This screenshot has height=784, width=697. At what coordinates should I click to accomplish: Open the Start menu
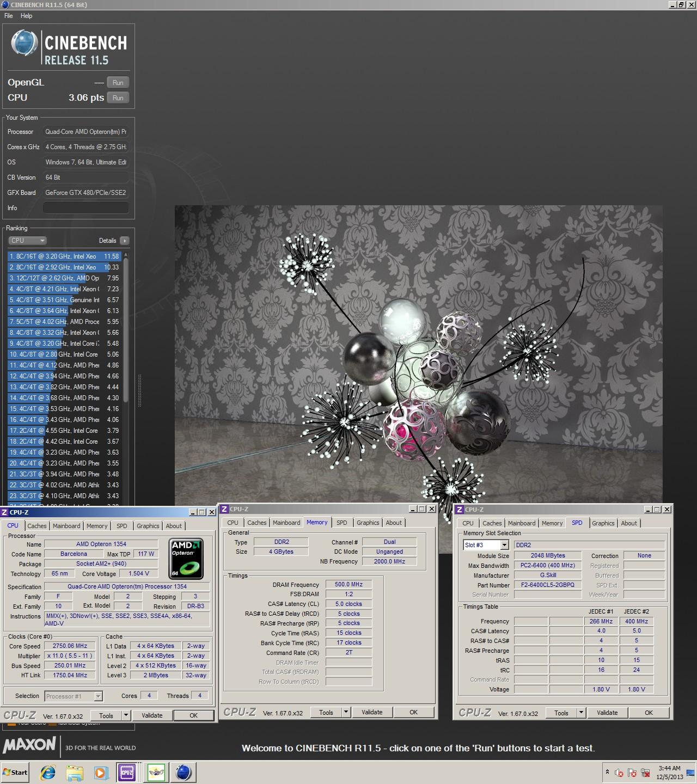pos(15,772)
